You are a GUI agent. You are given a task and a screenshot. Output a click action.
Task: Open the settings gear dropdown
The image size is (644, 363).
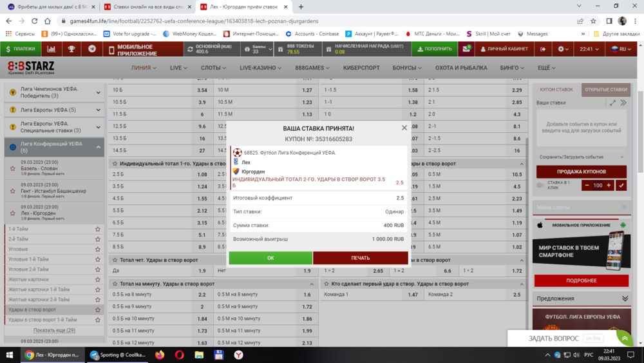click(563, 49)
